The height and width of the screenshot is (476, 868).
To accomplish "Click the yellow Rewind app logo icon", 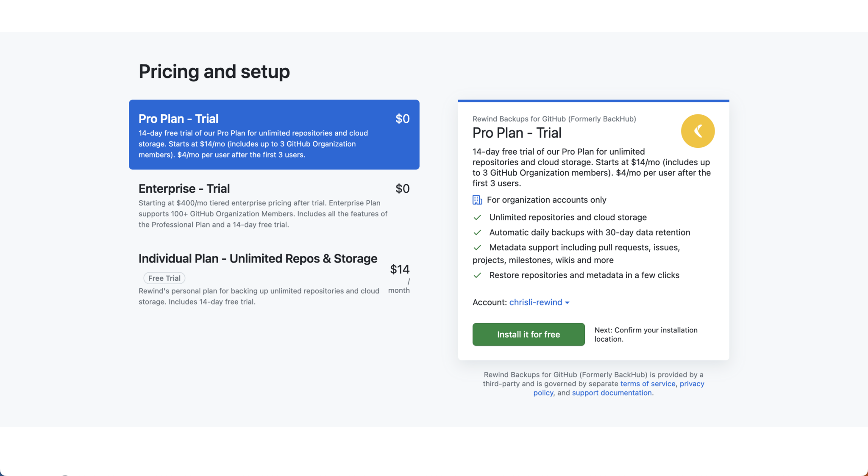I will point(697,131).
